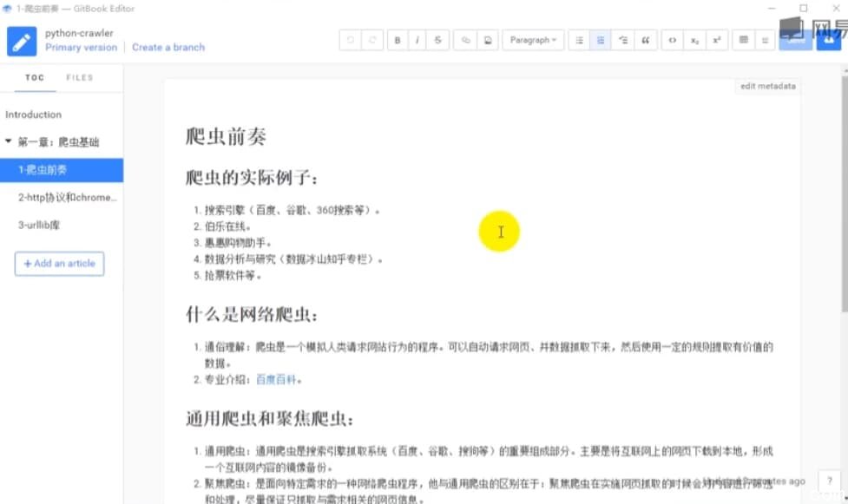Insert a code block with the code icon

(x=672, y=40)
